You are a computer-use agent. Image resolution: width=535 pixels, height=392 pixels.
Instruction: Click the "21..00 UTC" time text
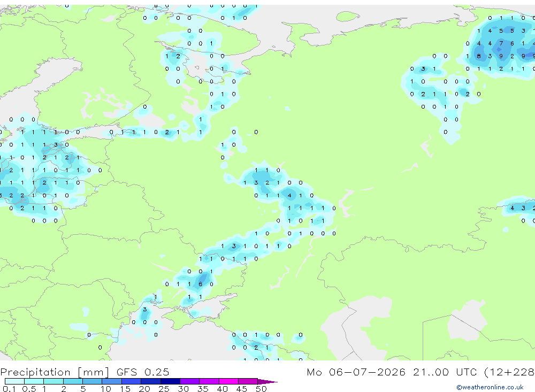click(445, 372)
